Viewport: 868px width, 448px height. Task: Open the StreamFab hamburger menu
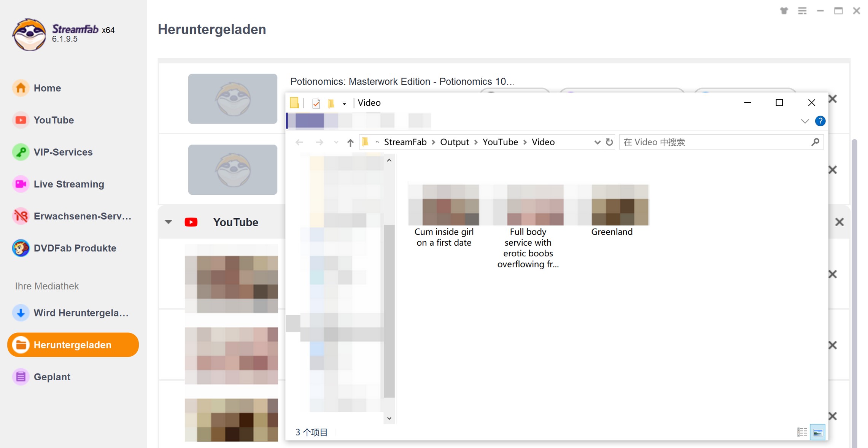pos(802,11)
